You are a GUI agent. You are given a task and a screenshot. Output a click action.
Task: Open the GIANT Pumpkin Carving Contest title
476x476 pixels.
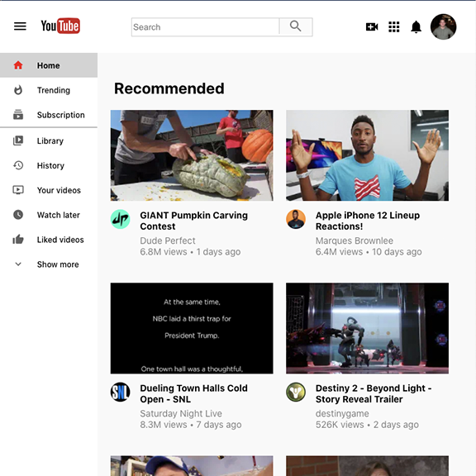click(x=193, y=221)
